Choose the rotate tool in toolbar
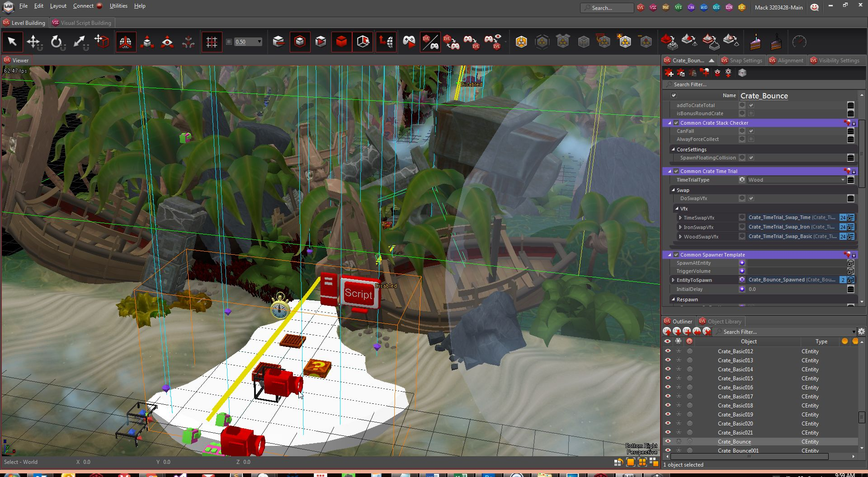The image size is (868, 477). (x=57, y=42)
